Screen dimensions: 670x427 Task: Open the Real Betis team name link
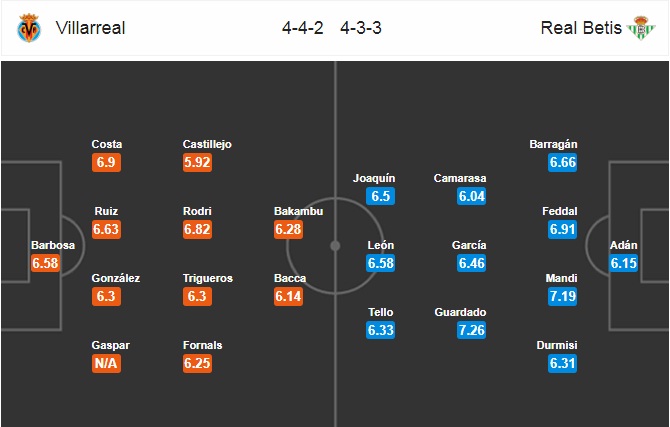click(x=581, y=28)
